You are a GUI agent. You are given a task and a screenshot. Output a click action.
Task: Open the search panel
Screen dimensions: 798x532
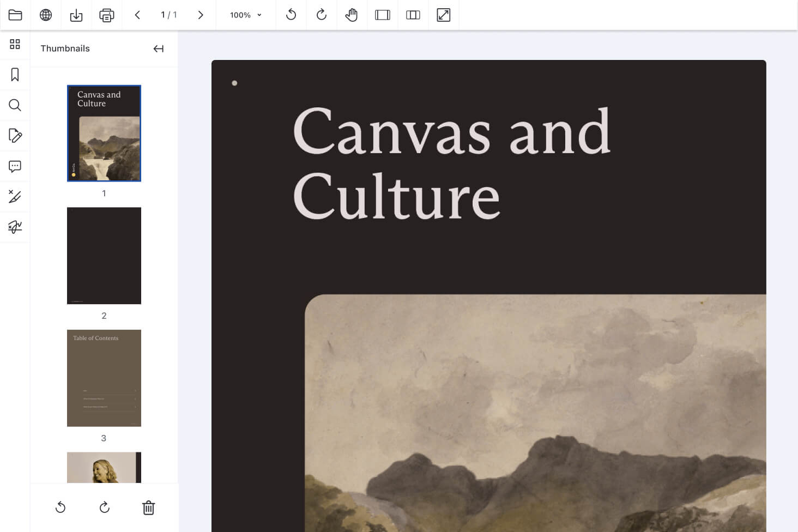[15, 105]
